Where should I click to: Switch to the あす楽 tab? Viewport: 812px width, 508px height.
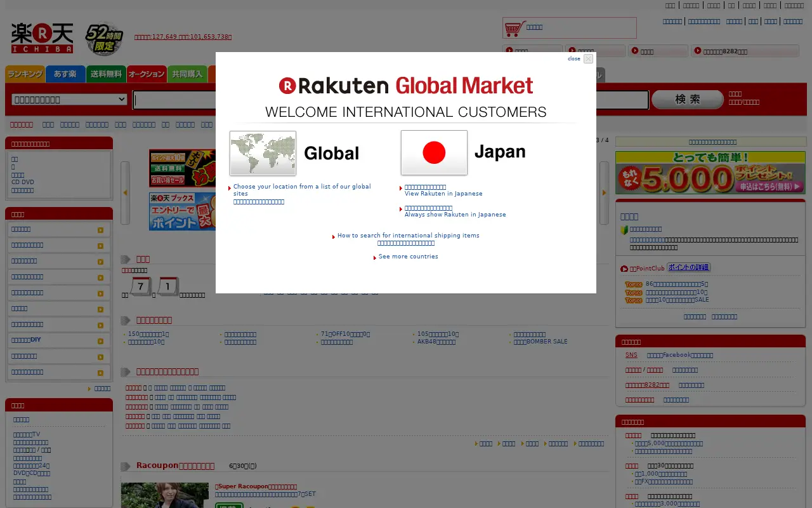(65, 74)
